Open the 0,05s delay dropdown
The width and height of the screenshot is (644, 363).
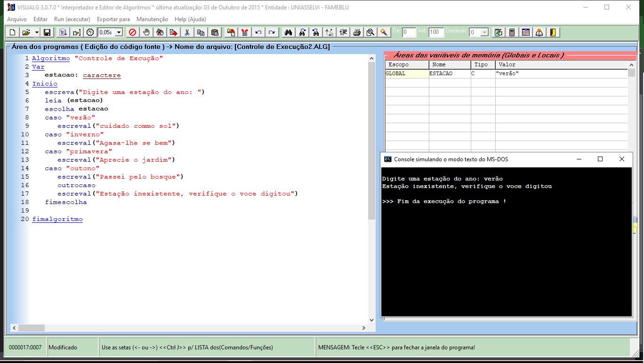click(119, 32)
